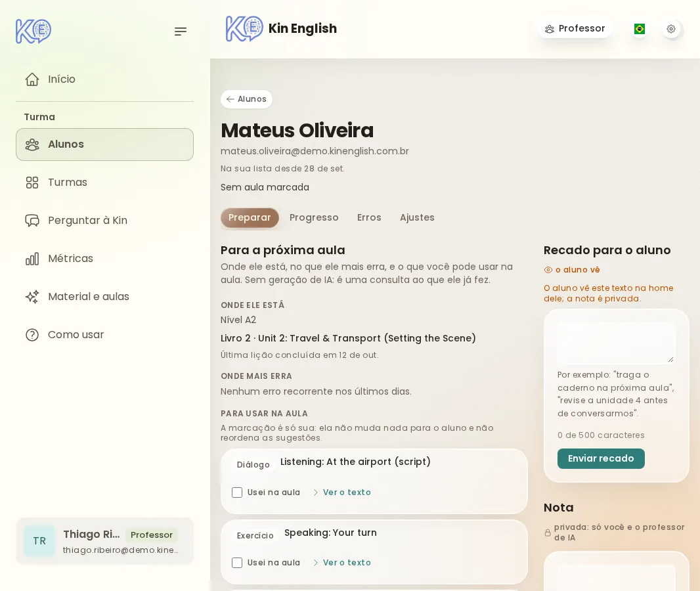Click the Alunos people icon

[32, 144]
